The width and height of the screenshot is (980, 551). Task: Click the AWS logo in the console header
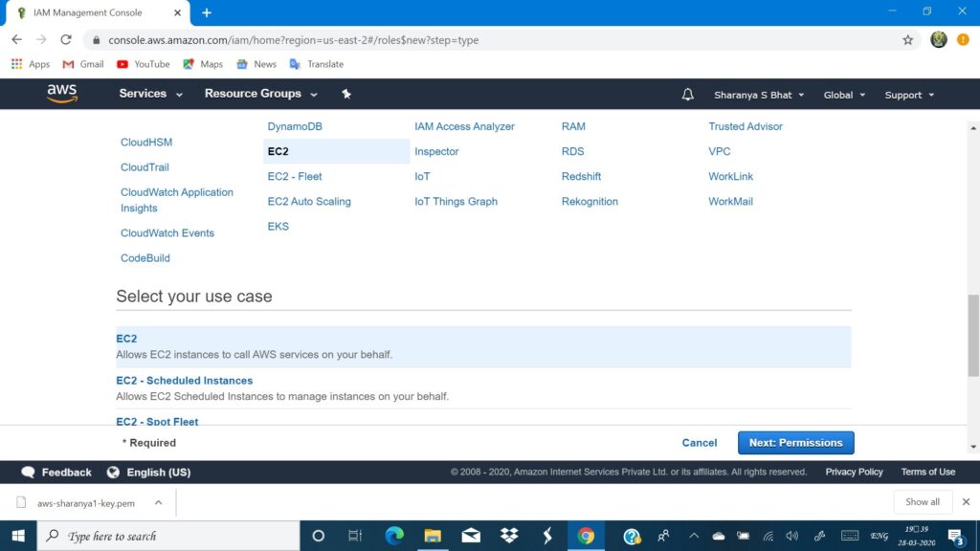pos(62,94)
